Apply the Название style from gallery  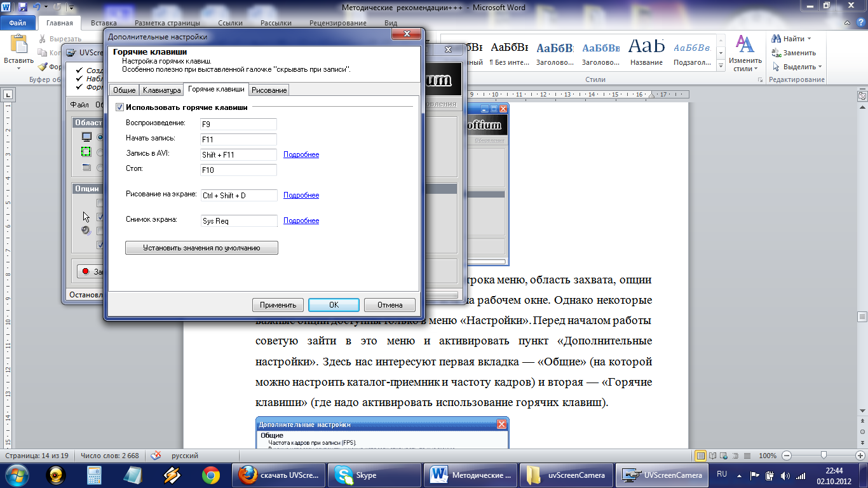(646, 53)
